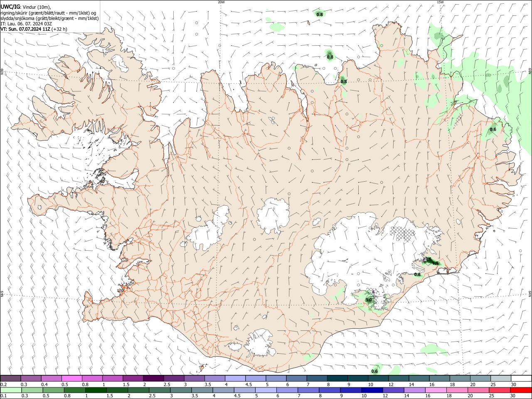Click the '66N' latitude label on right edge
This screenshot has width=532, height=399.
pos(530,72)
